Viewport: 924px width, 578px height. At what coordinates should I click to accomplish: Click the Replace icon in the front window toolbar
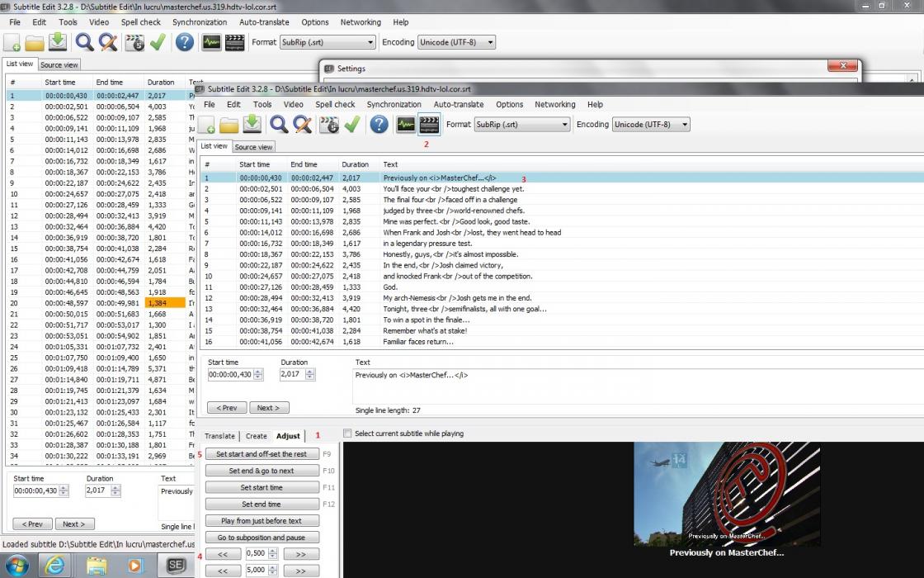tap(303, 125)
